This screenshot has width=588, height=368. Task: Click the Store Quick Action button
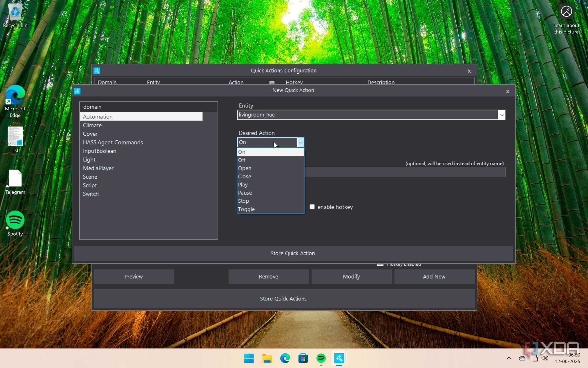pos(293,253)
